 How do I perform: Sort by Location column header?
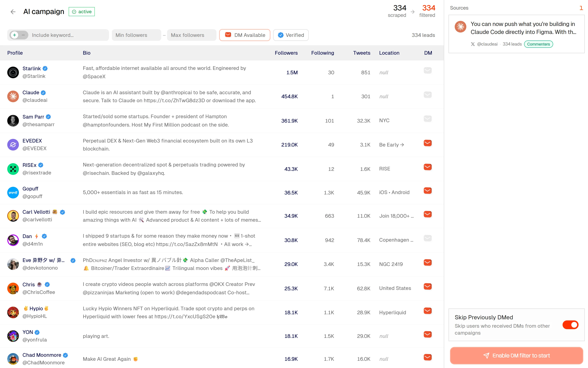[389, 53]
